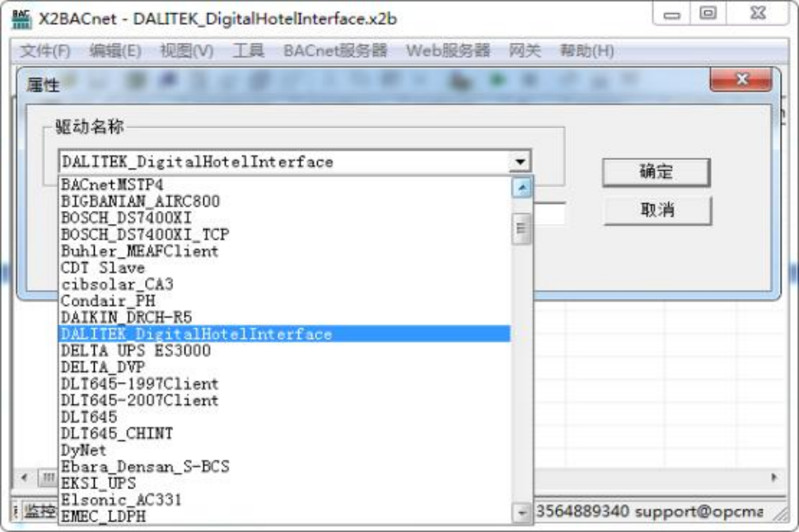
Task: Select BIGBANIAN_AIRC800 driver
Action: point(284,201)
